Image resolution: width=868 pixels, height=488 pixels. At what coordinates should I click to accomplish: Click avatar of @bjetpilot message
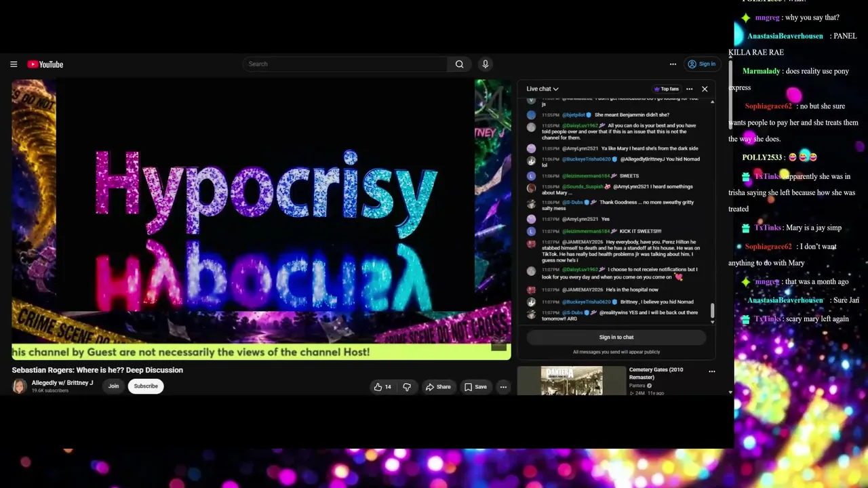531,115
